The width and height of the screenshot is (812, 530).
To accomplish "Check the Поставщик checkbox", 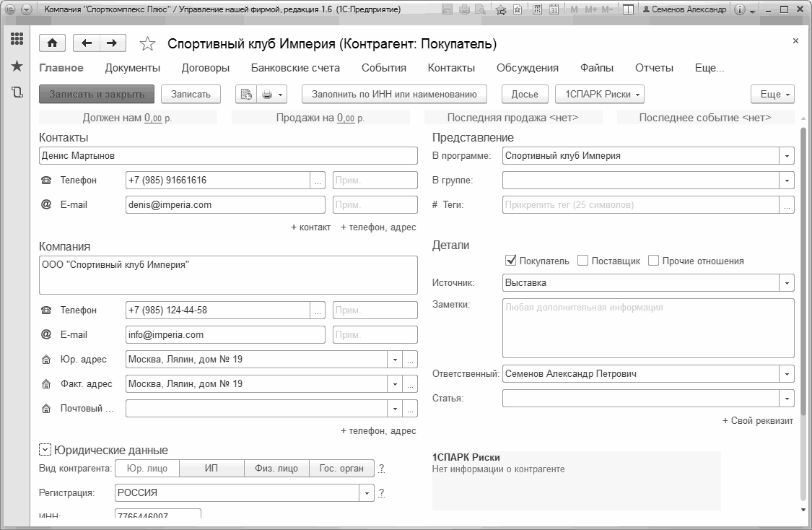I will 582,261.
